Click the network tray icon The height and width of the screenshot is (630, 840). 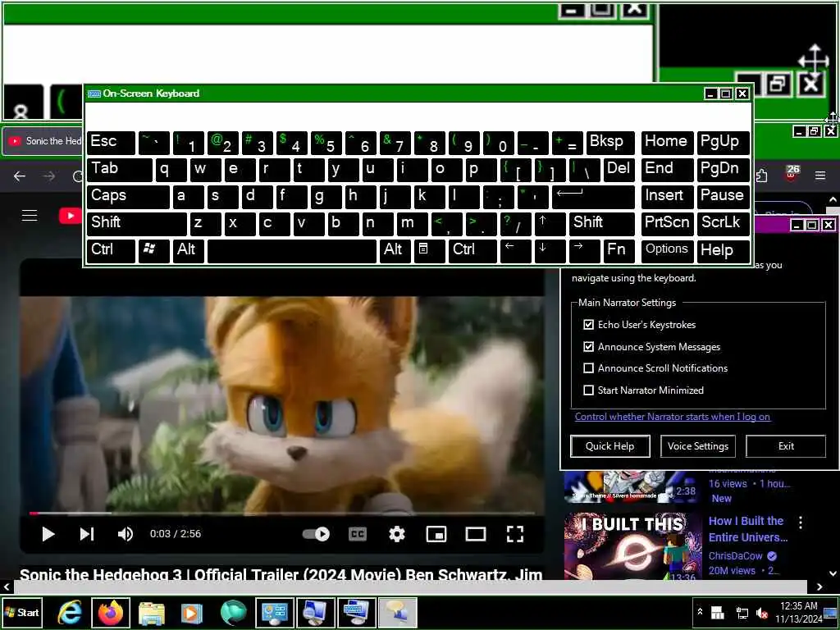tap(742, 613)
